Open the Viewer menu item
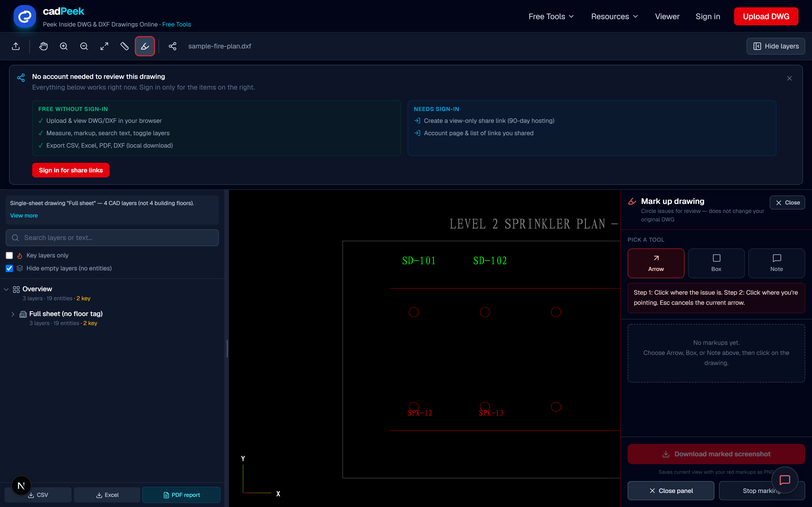 point(667,16)
